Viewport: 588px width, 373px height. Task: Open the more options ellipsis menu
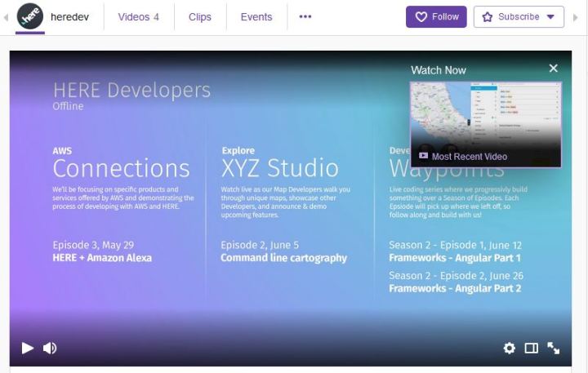[305, 16]
